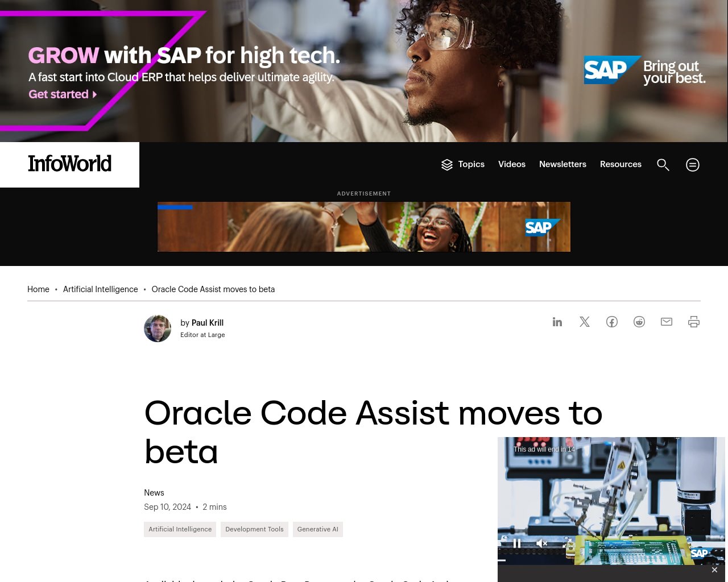Unmute the floating video ad
This screenshot has width=728, height=582.
tap(542, 543)
